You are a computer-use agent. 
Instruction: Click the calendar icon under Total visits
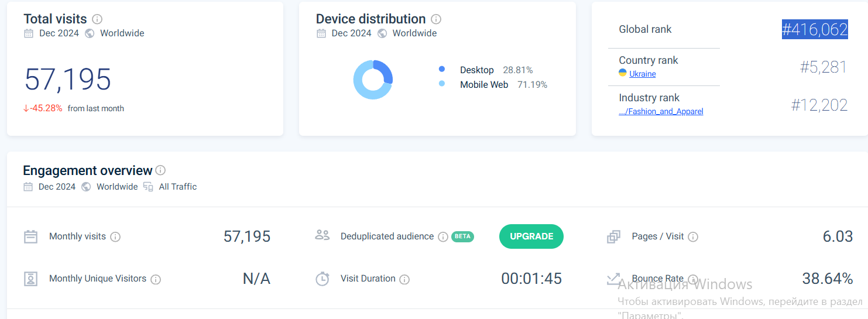pyautogui.click(x=29, y=33)
